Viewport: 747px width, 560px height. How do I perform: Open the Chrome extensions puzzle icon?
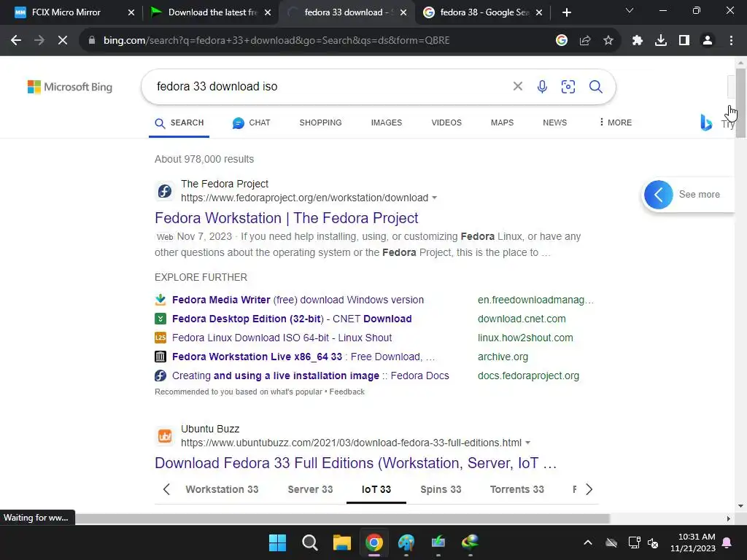click(x=638, y=41)
